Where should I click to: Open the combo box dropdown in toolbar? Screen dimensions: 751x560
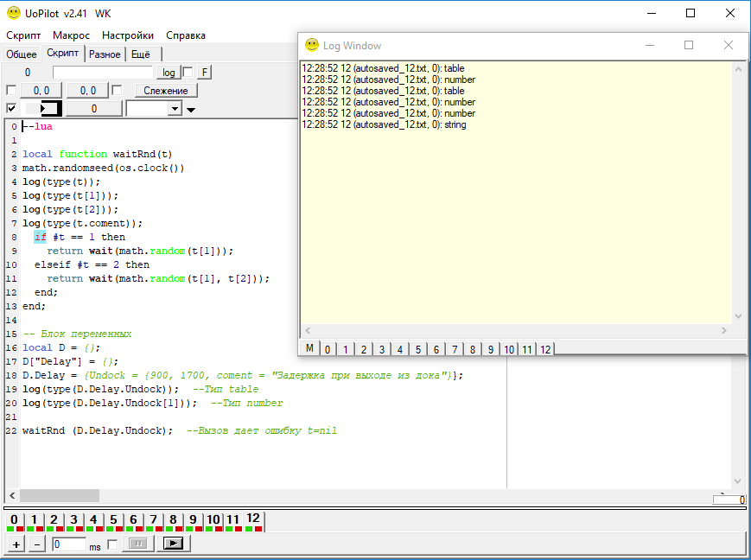coord(175,109)
